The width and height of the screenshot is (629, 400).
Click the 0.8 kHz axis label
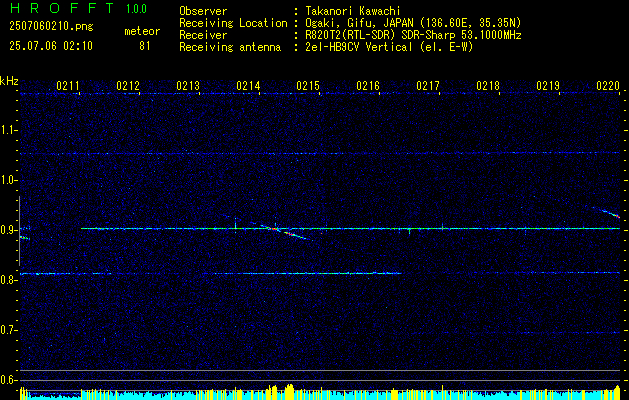click(8, 280)
